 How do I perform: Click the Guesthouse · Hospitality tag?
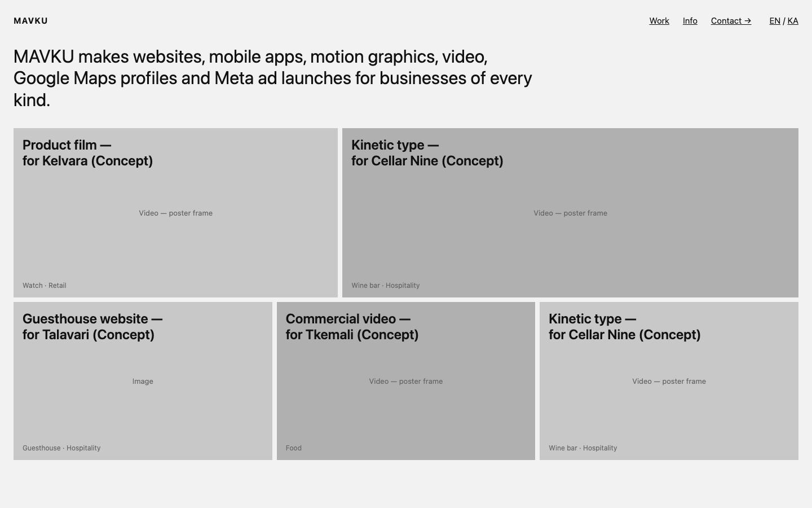pos(61,448)
